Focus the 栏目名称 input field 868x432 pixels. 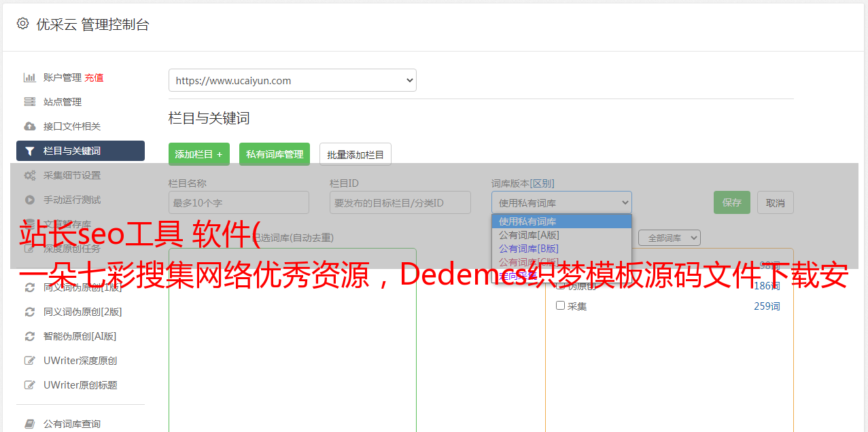coord(239,202)
